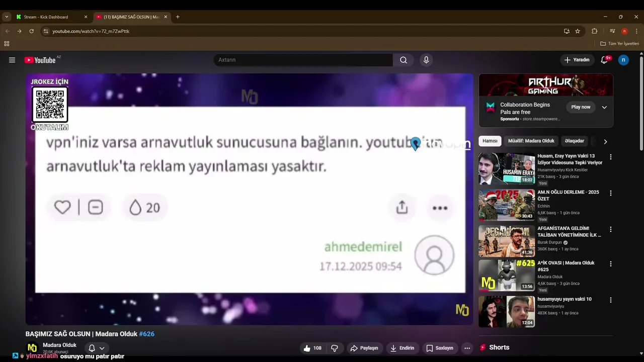Switch to Stream - Kick Dashboard tab
This screenshot has height=362, width=644.
click(x=46, y=17)
